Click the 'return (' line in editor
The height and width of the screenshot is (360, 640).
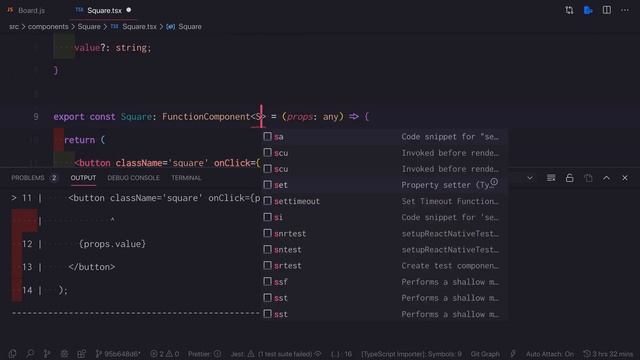(84, 140)
